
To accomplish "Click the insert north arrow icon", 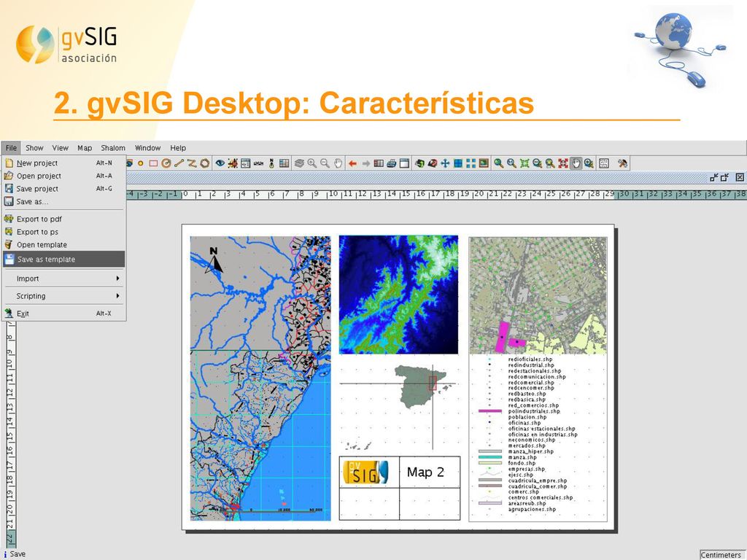I will pos(271,163).
